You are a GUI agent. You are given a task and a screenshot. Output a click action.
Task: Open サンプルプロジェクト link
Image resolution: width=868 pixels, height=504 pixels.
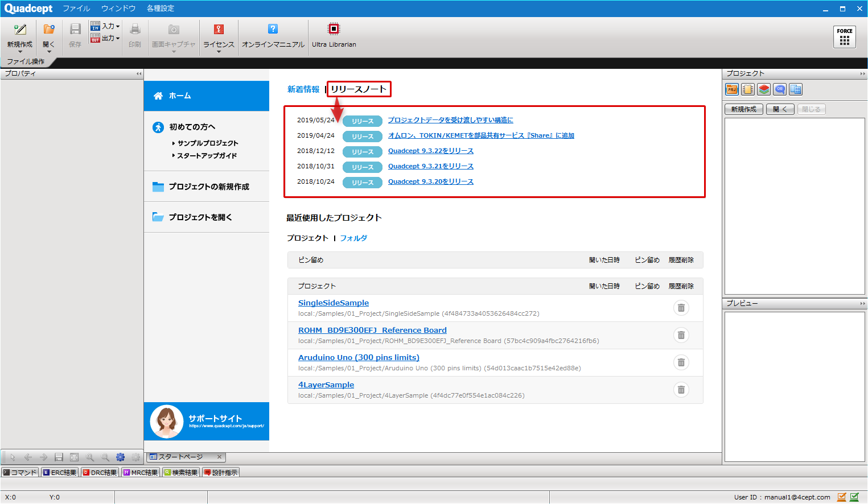coord(208,143)
